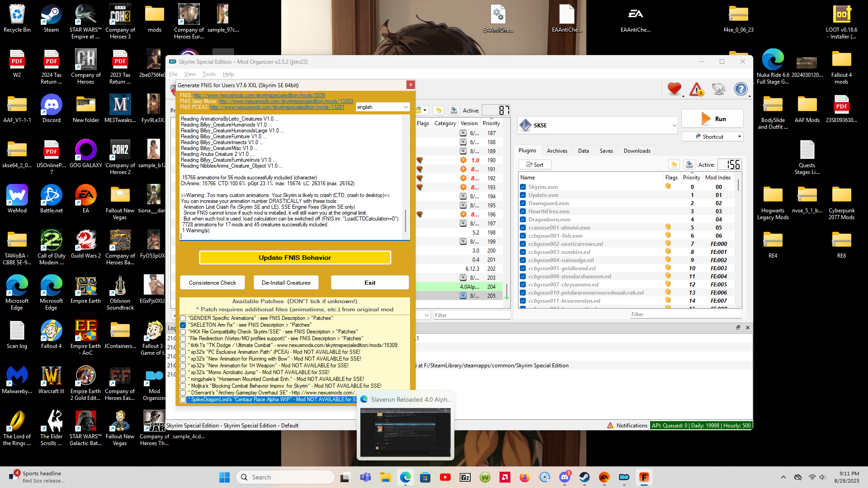The image size is (868, 488).
Task: Click Update FNIS Behavior button
Action: click(x=295, y=258)
